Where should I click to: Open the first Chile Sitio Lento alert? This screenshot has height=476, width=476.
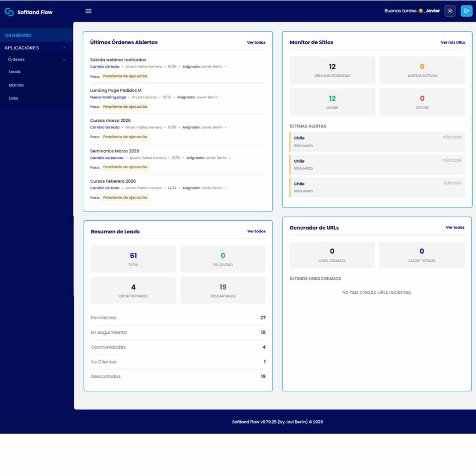click(x=377, y=141)
